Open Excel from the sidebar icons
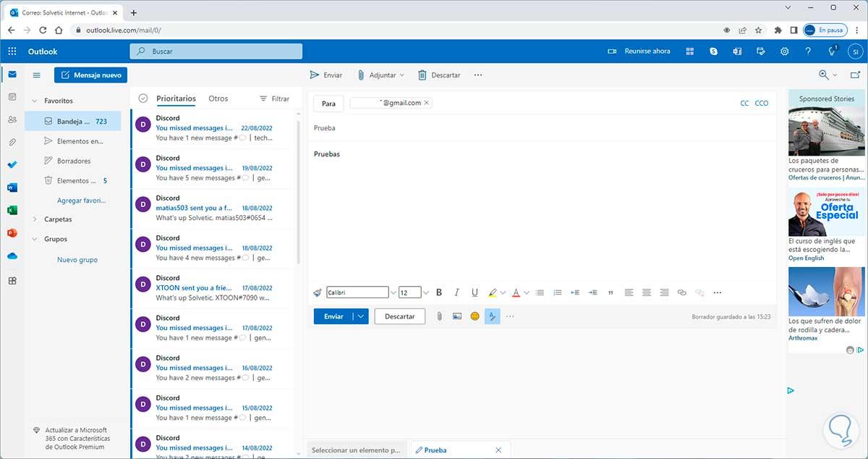868x459 pixels. point(12,210)
